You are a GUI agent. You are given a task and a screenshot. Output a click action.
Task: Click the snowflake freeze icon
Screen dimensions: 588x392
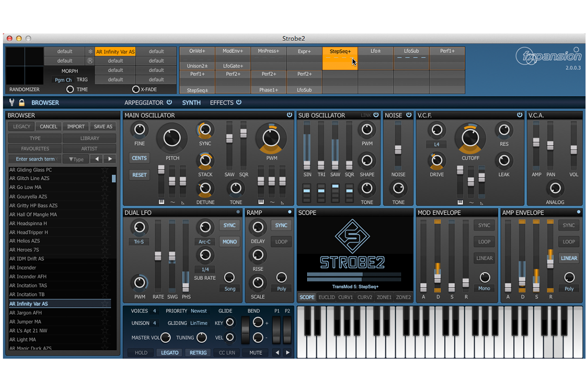click(90, 51)
